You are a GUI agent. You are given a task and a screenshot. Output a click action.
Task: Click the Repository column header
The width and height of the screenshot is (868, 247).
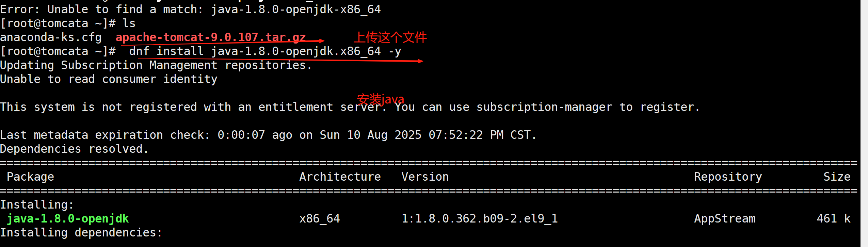(x=728, y=177)
